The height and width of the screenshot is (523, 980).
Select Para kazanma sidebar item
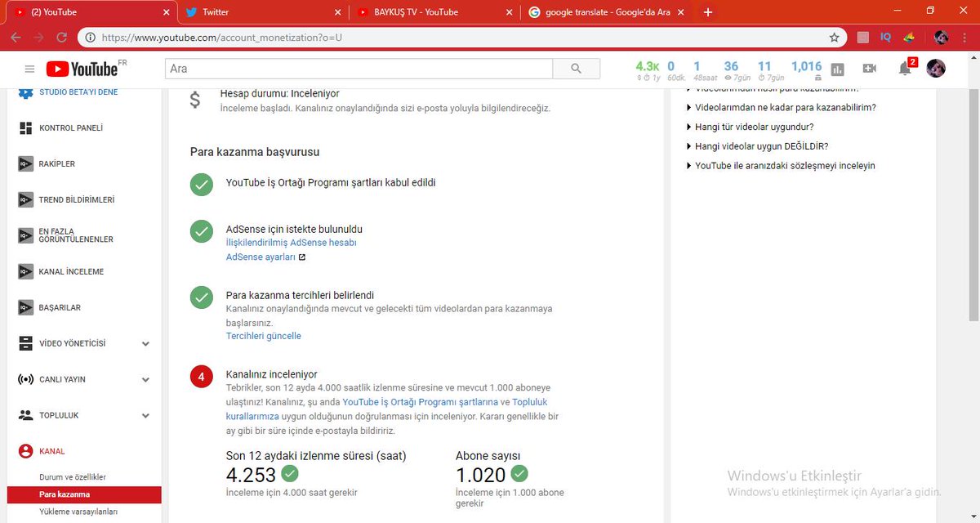click(x=84, y=494)
